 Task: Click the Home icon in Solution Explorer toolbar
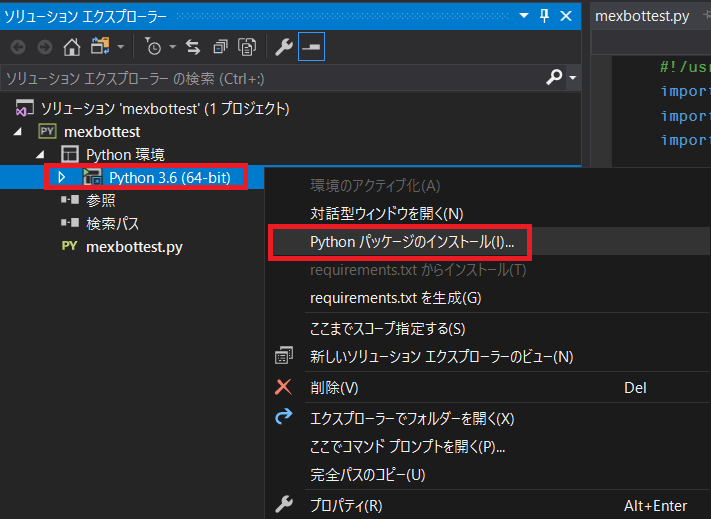coord(72,47)
